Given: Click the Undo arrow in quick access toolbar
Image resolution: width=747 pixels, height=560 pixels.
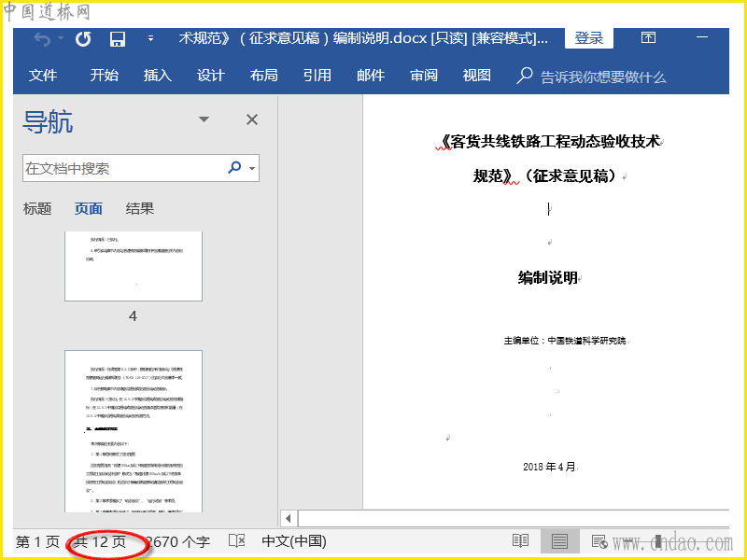Looking at the screenshot, I should [42, 39].
